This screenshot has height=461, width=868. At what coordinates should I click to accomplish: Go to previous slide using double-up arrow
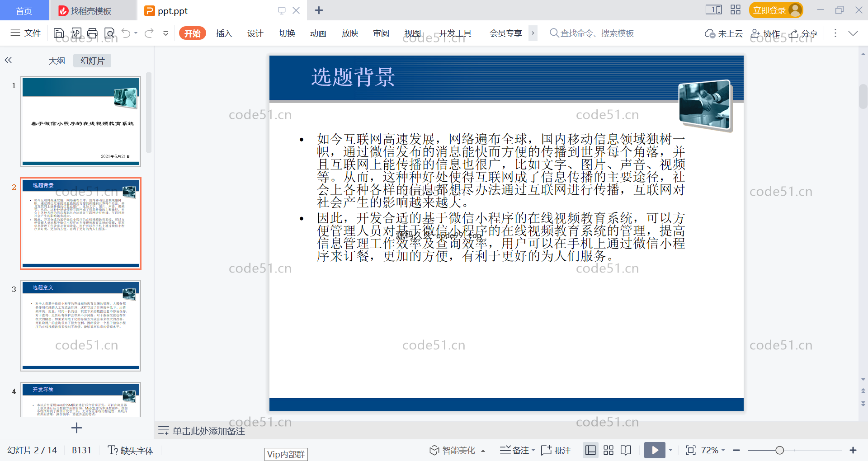coord(863,391)
